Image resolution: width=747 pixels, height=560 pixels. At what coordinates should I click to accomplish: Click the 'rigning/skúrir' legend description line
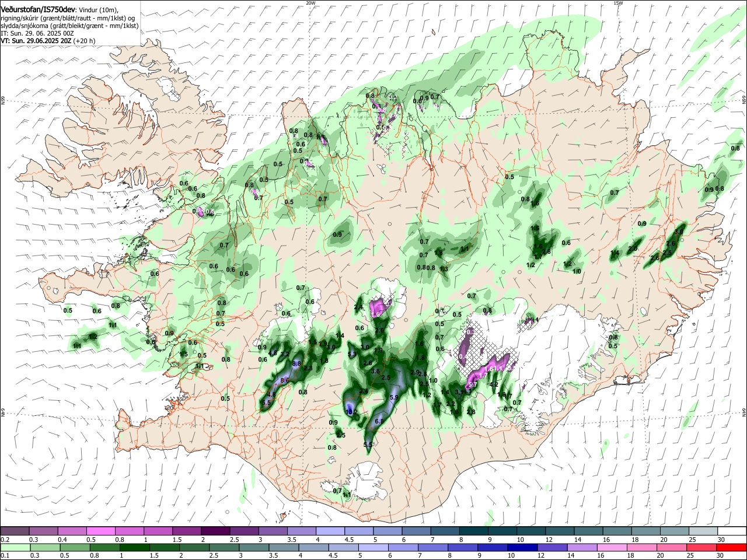tap(68, 17)
